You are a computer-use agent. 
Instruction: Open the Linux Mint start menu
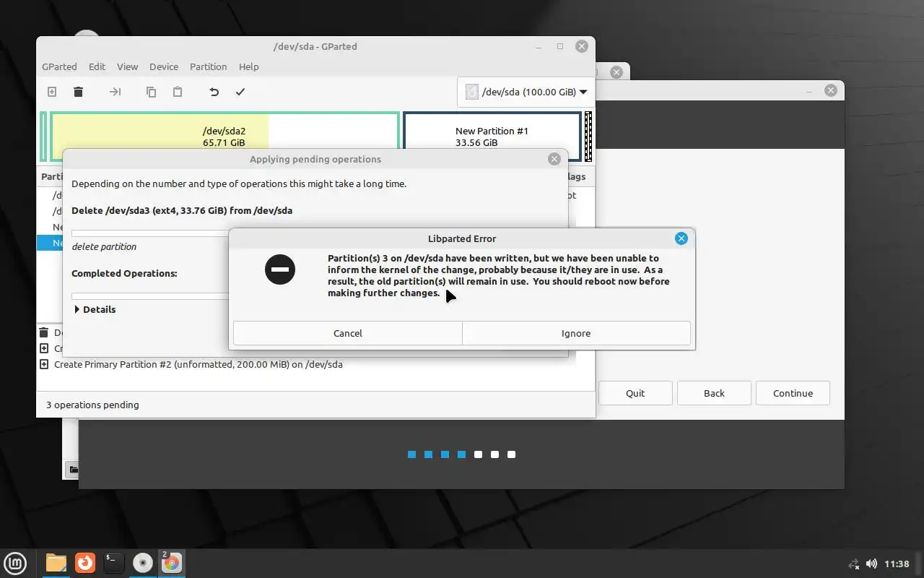[x=15, y=563]
